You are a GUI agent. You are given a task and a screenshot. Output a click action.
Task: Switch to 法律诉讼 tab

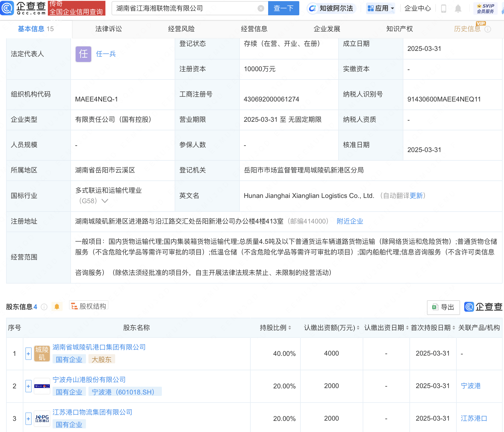(x=108, y=29)
